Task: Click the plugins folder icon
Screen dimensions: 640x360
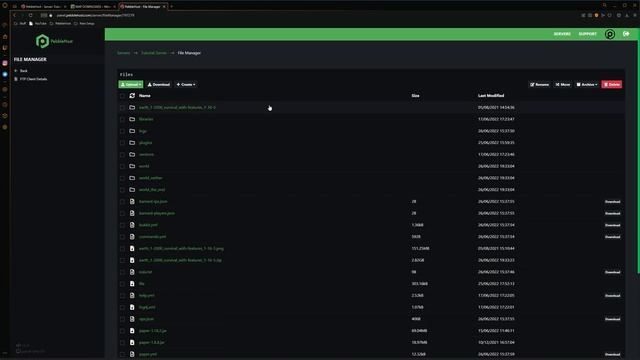Action: pos(132,143)
